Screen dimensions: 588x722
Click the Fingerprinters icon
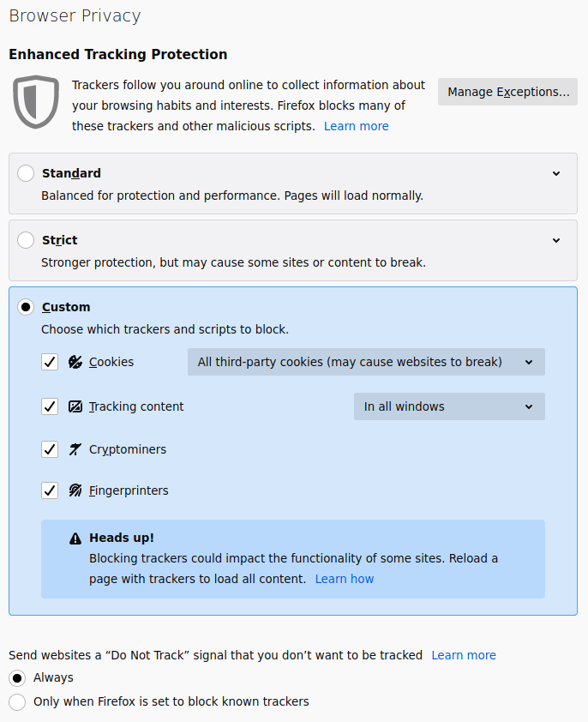click(75, 490)
